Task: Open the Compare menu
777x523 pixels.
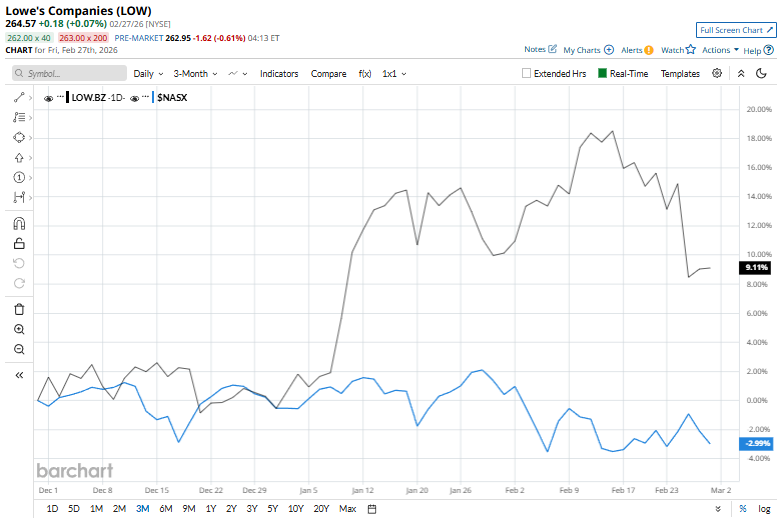Action: pyautogui.click(x=328, y=73)
